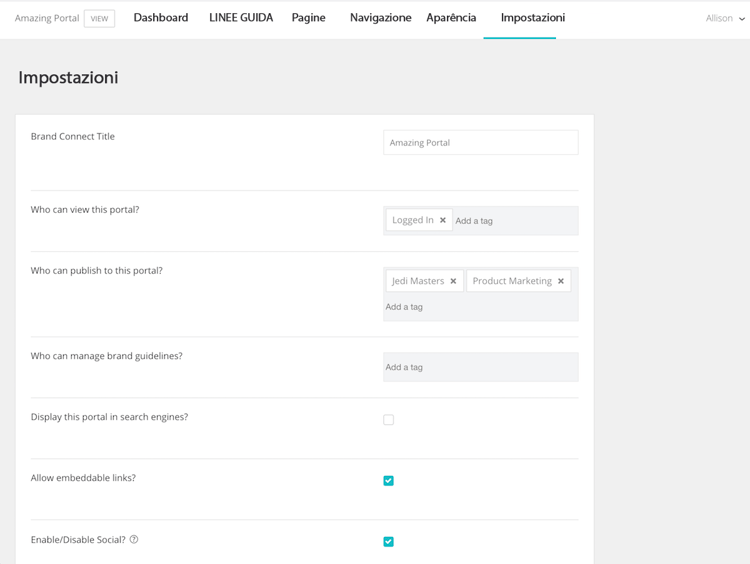Viewport: 750px width, 564px height.
Task: Open the Navigazione tab
Action: [380, 18]
